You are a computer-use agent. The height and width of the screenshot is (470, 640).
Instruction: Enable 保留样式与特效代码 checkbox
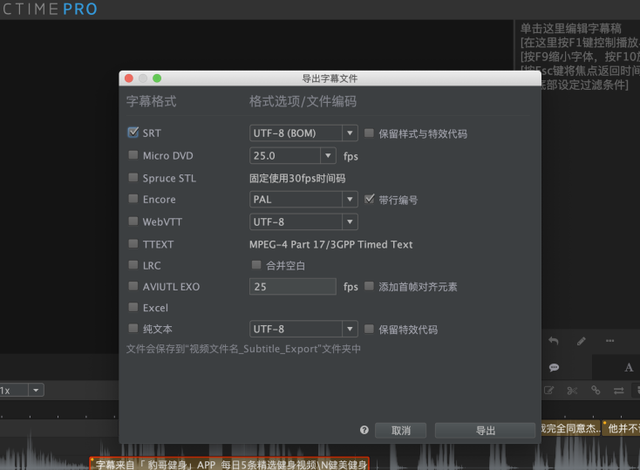point(369,133)
